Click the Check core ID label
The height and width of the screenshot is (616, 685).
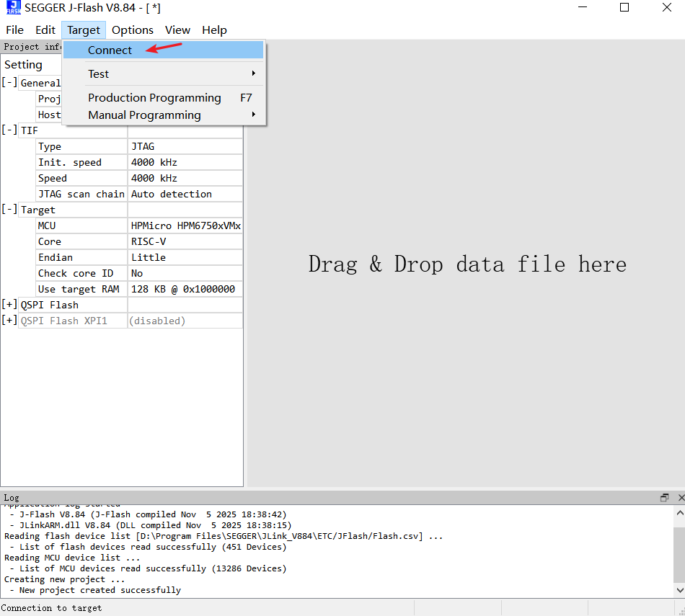[x=81, y=273]
